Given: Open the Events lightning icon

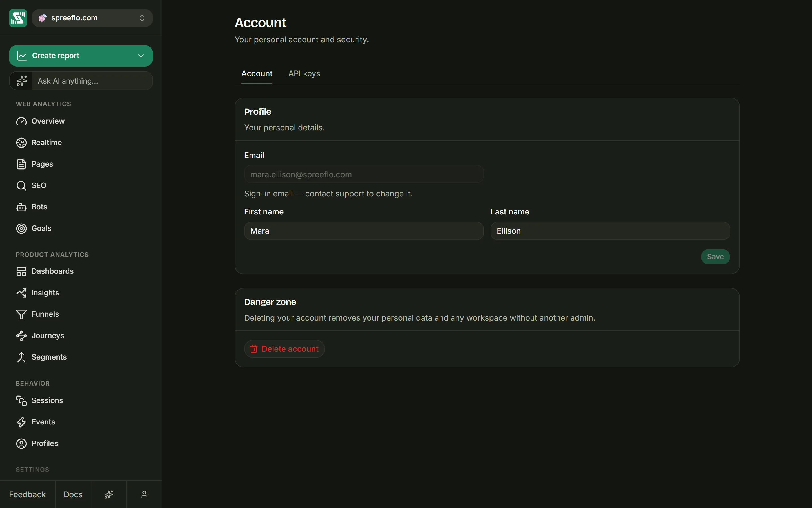Looking at the screenshot, I should click(21, 422).
